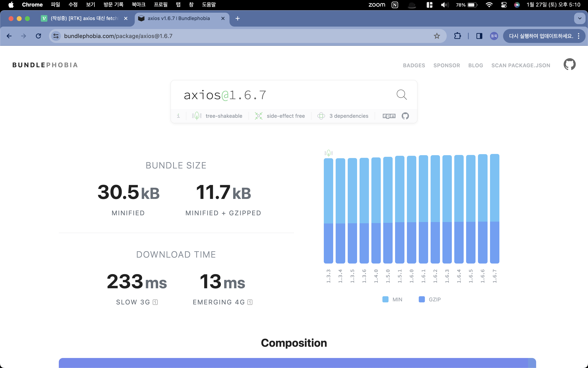588x368 pixels.
Task: Click the tree-shakeable leaf above 1.3.3 bar
Action: coord(329,153)
